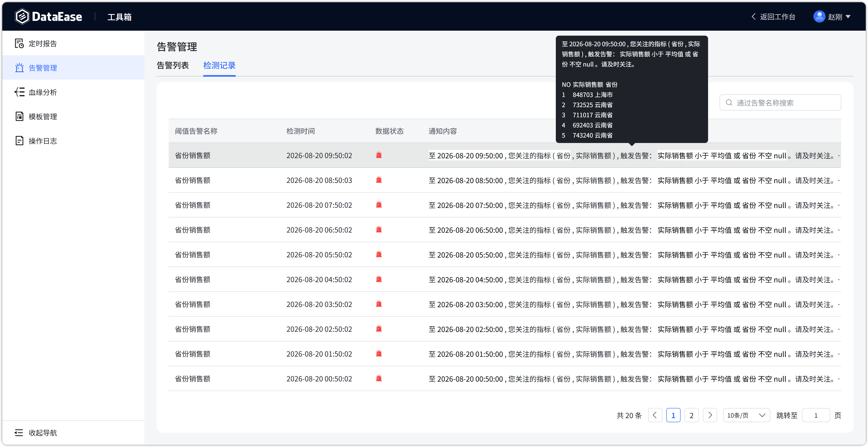Click the red alarm icon for 00:50:02 row
This screenshot has width=868, height=447.
pos(379,378)
